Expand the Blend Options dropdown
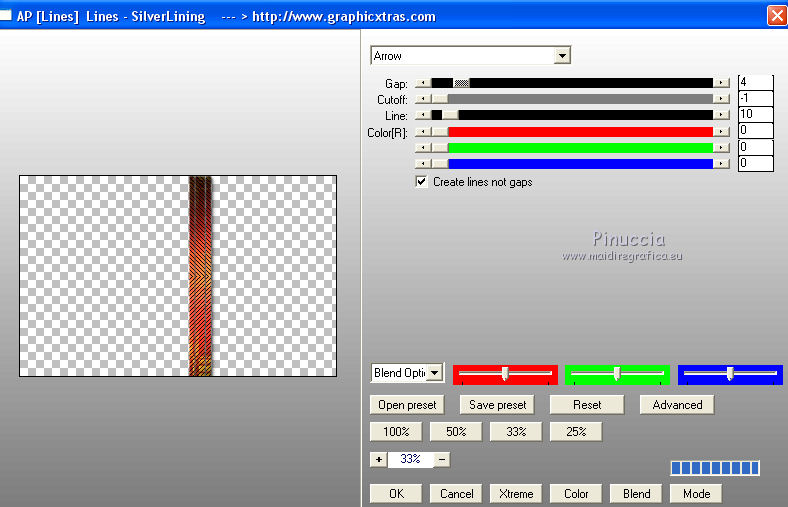Image resolution: width=788 pixels, height=507 pixels. [435, 373]
